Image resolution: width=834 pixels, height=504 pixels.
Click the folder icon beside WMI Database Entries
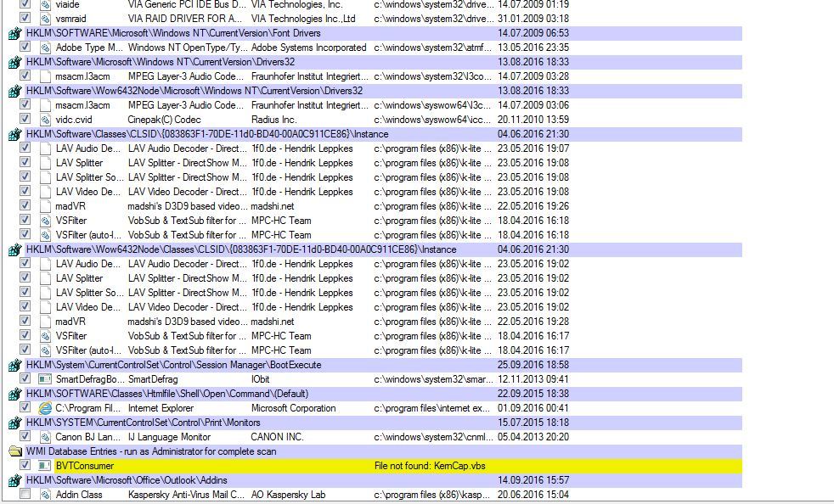coord(14,451)
